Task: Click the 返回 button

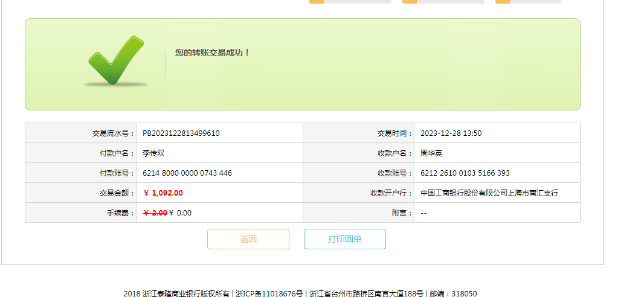Action: [x=248, y=239]
